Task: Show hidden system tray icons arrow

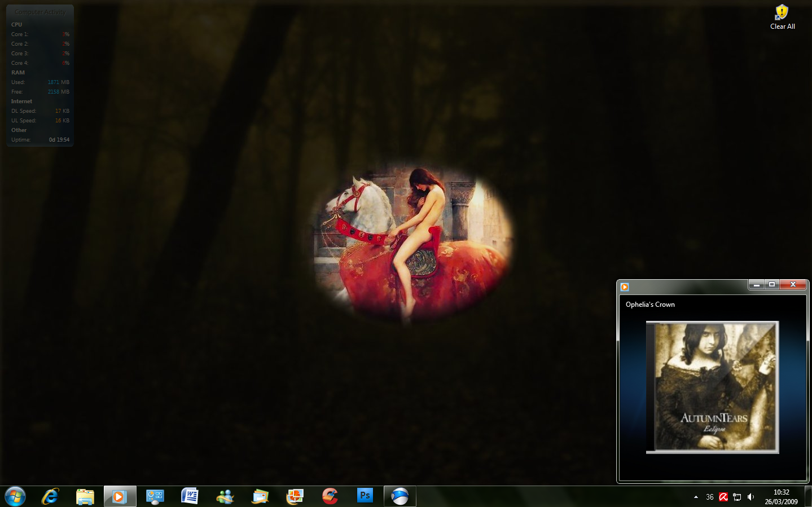Action: point(696,497)
